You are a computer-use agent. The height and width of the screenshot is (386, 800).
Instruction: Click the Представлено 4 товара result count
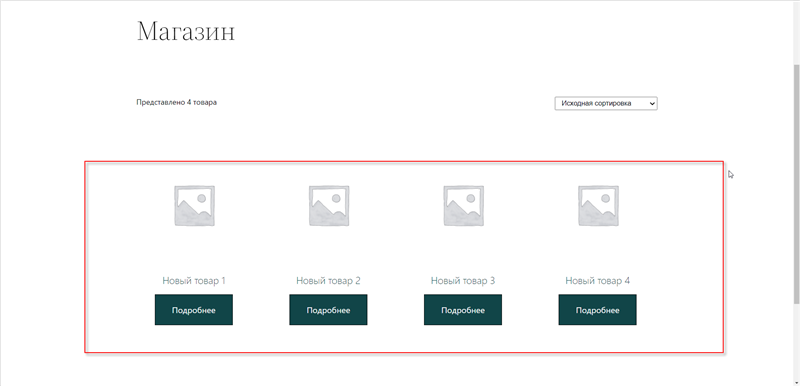click(177, 102)
